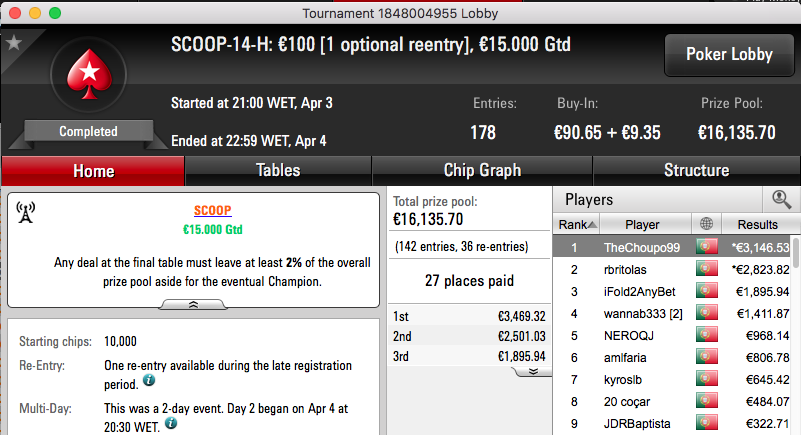This screenshot has height=435, width=801.
Task: Sort by the Results column header
Action: pyautogui.click(x=757, y=224)
